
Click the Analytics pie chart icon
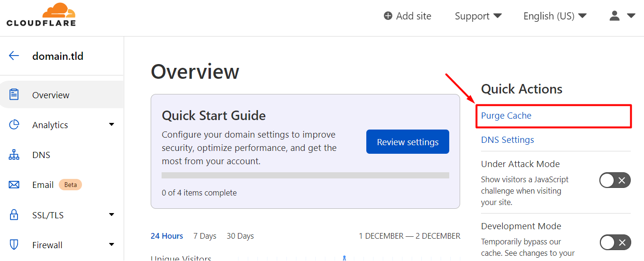pos(14,125)
